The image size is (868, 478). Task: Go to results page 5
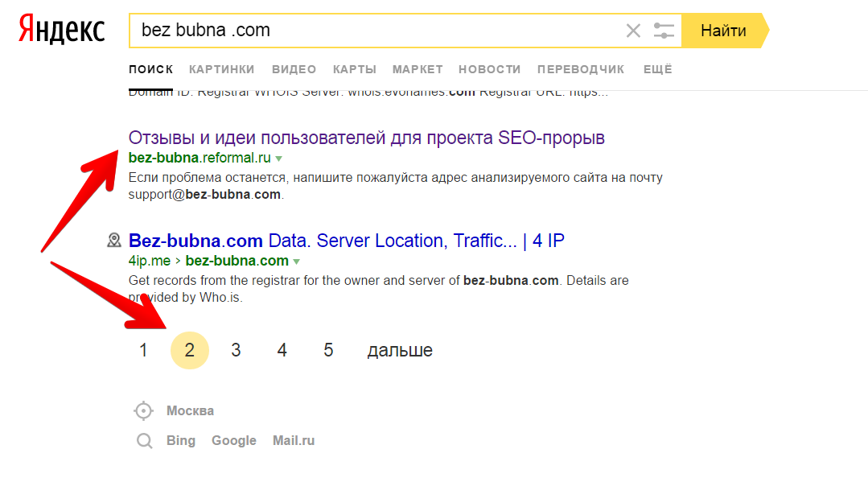tap(328, 350)
